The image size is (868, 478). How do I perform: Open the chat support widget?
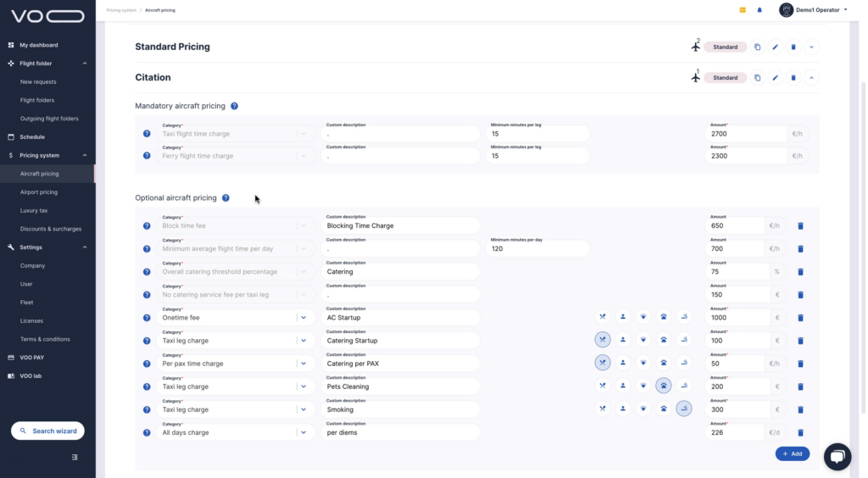(837, 456)
